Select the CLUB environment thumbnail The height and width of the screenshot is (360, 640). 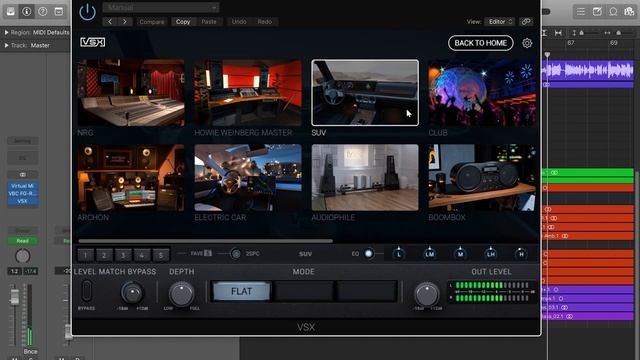coord(482,93)
